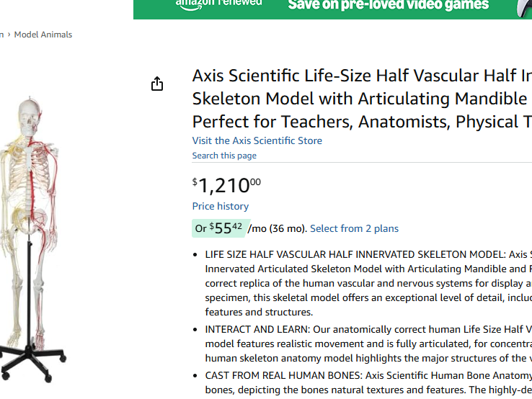This screenshot has width=532, height=399.
Task: Click the "/mo (36 mo)" payment term text
Action: coord(278,228)
